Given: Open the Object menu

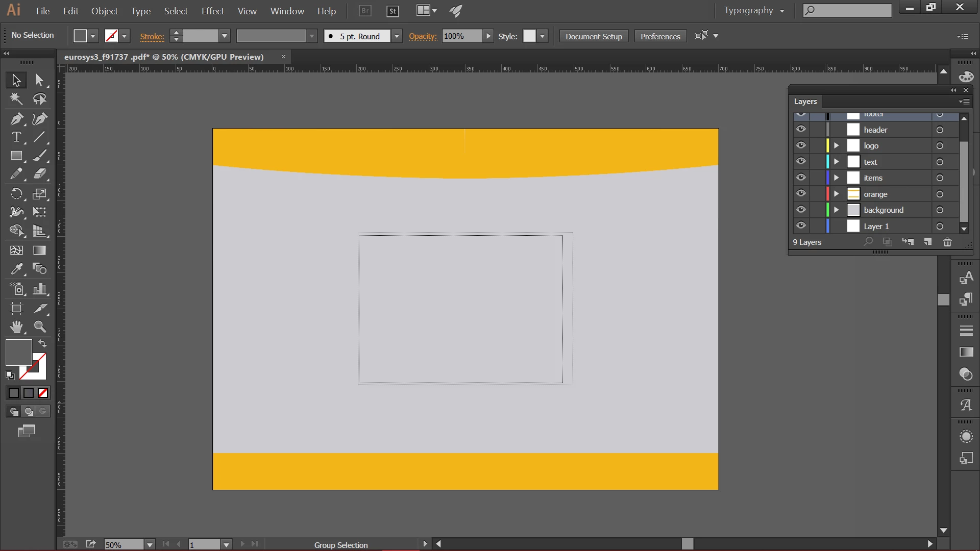Looking at the screenshot, I should (104, 11).
